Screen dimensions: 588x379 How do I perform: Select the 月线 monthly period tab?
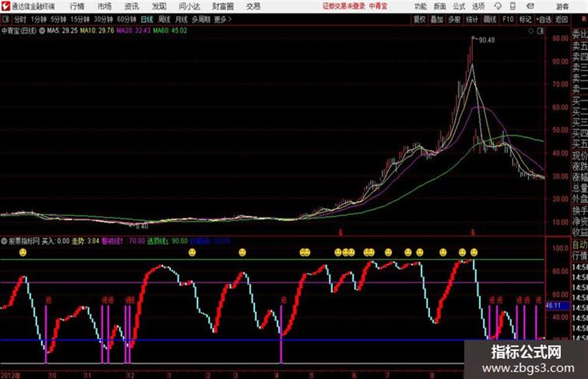(x=181, y=19)
